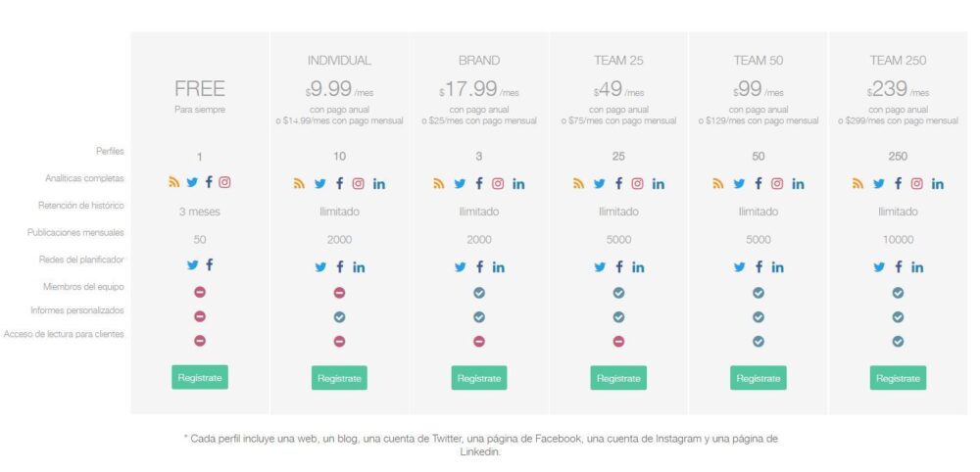Image resolution: width=980 pixels, height=472 pixels.
Task: Click the Instagram icon in the FREE analytics row
Action: click(225, 182)
